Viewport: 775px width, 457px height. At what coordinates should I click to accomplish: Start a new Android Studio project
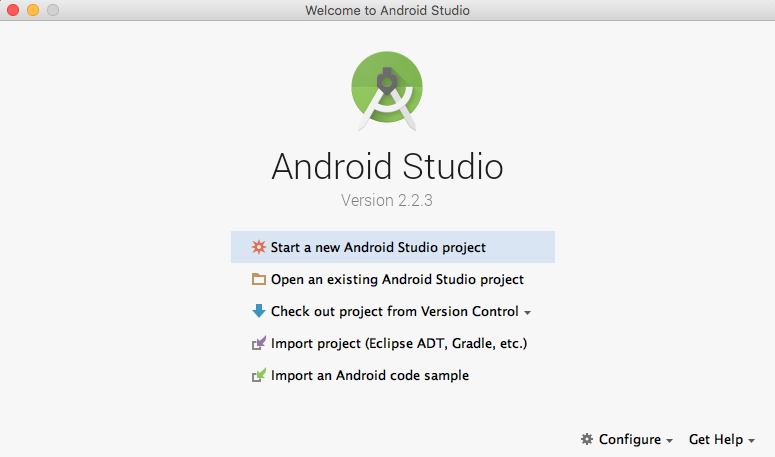[378, 247]
